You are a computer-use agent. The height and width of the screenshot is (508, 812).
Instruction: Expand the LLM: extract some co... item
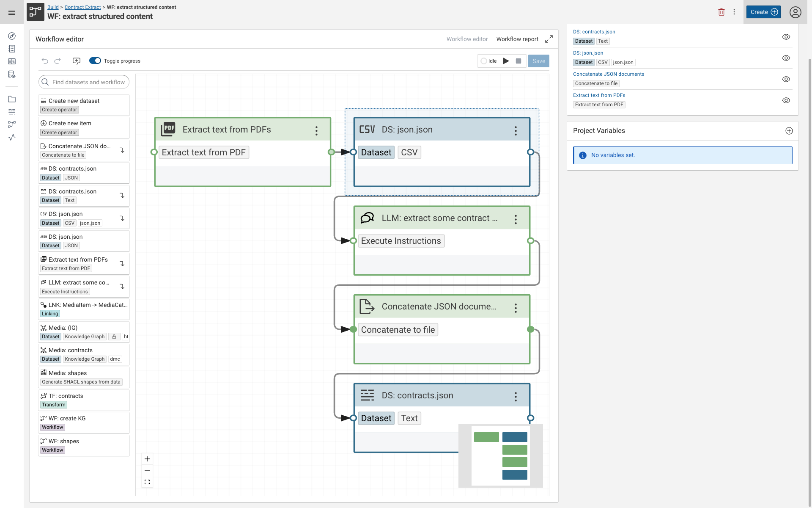[x=122, y=286]
